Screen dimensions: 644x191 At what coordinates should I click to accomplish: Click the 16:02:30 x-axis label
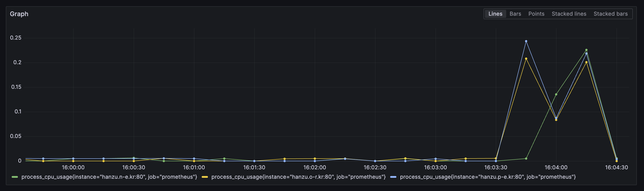pos(375,167)
